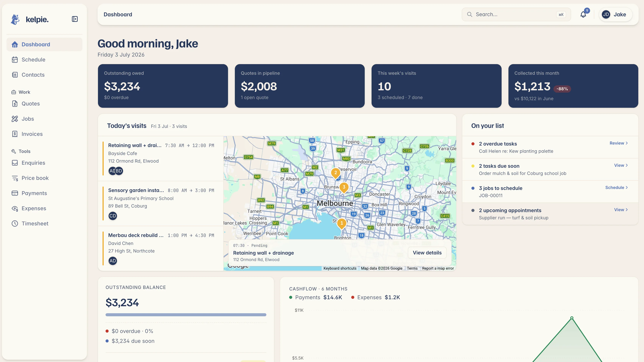This screenshot has width=644, height=362.
Task: Click 'JOB-00011' text
Action: (x=491, y=196)
